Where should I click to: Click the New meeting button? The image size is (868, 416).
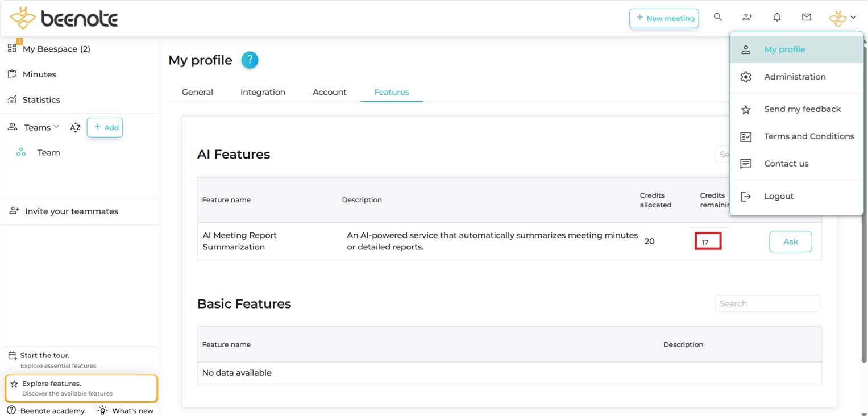pos(664,18)
